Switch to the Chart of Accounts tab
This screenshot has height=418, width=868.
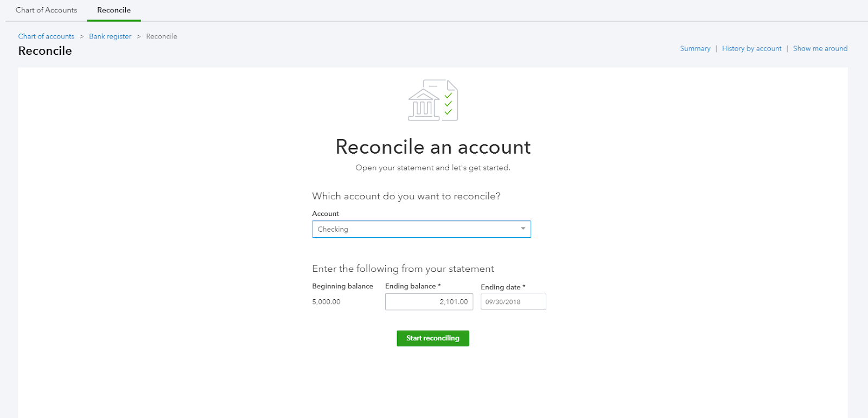coord(46,10)
